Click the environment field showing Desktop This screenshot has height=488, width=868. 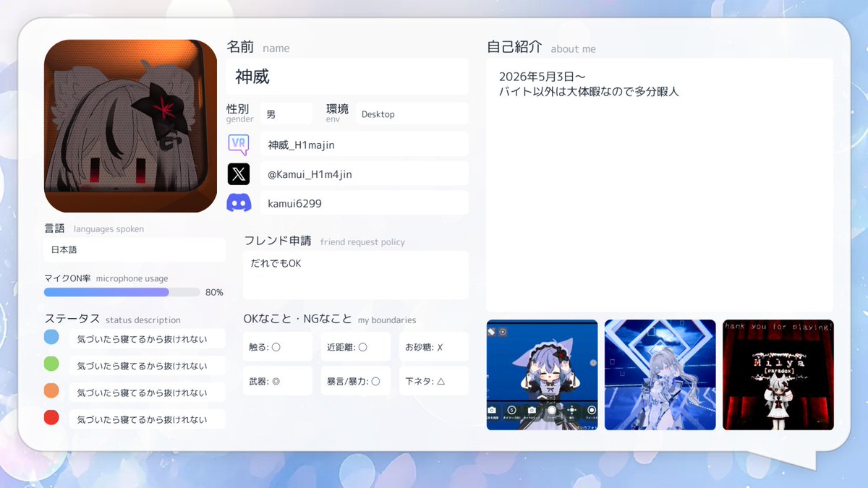pos(412,114)
